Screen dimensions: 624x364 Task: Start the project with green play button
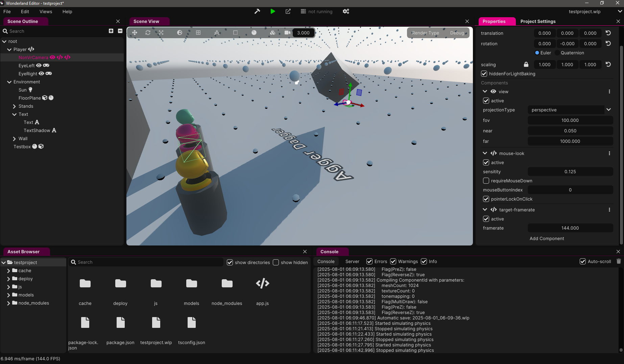click(273, 11)
